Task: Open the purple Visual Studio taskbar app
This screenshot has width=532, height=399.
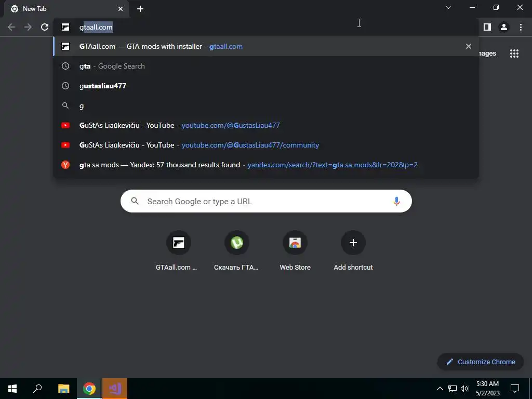Action: [115, 389]
